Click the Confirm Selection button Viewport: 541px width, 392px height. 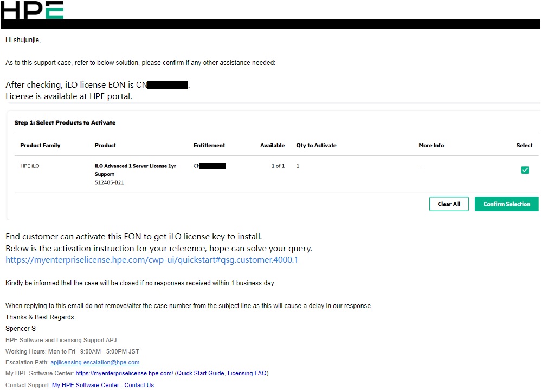506,204
